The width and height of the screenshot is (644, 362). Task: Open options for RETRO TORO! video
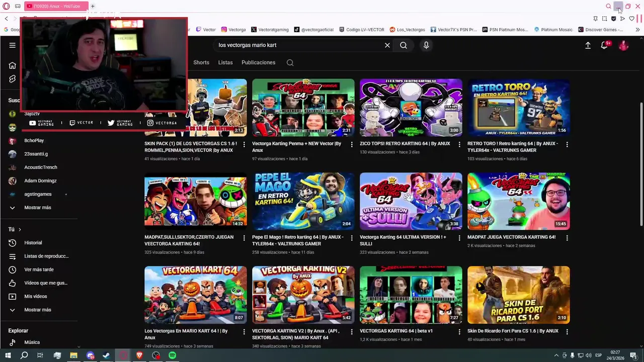(567, 144)
